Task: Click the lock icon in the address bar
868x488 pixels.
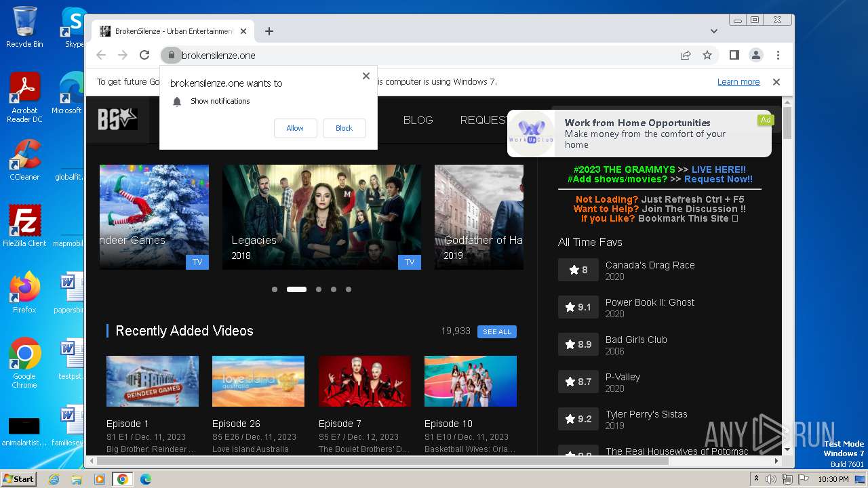Action: [x=171, y=55]
